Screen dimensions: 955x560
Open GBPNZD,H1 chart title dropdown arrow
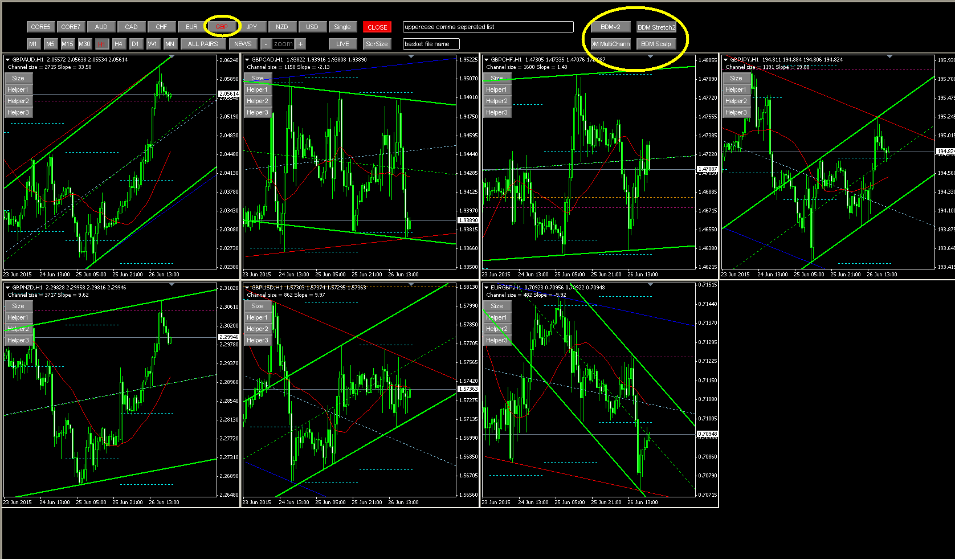pyautogui.click(x=7, y=287)
